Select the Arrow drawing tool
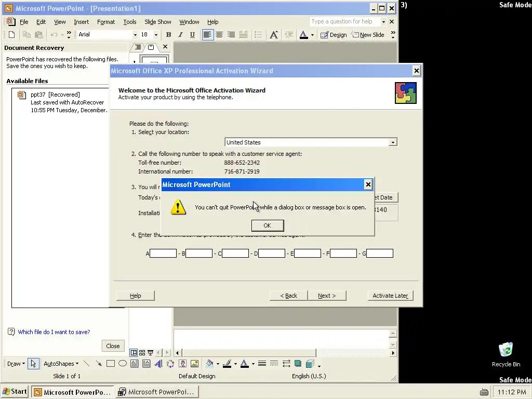532x399 pixels. tap(99, 364)
